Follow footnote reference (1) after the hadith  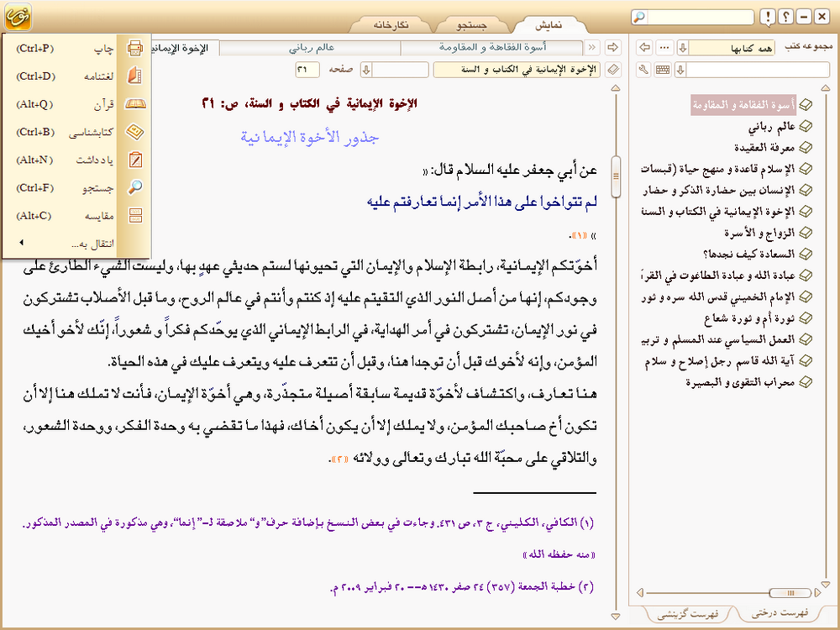tap(579, 235)
